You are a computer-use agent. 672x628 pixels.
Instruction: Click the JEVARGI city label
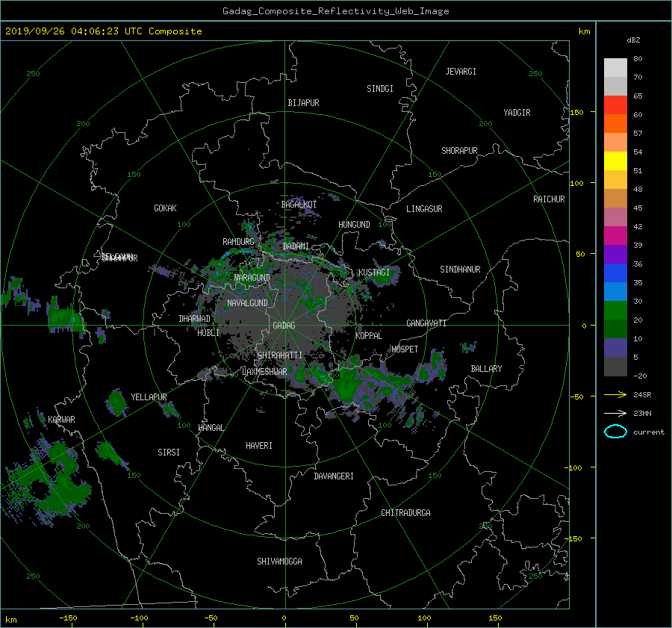pos(461,72)
